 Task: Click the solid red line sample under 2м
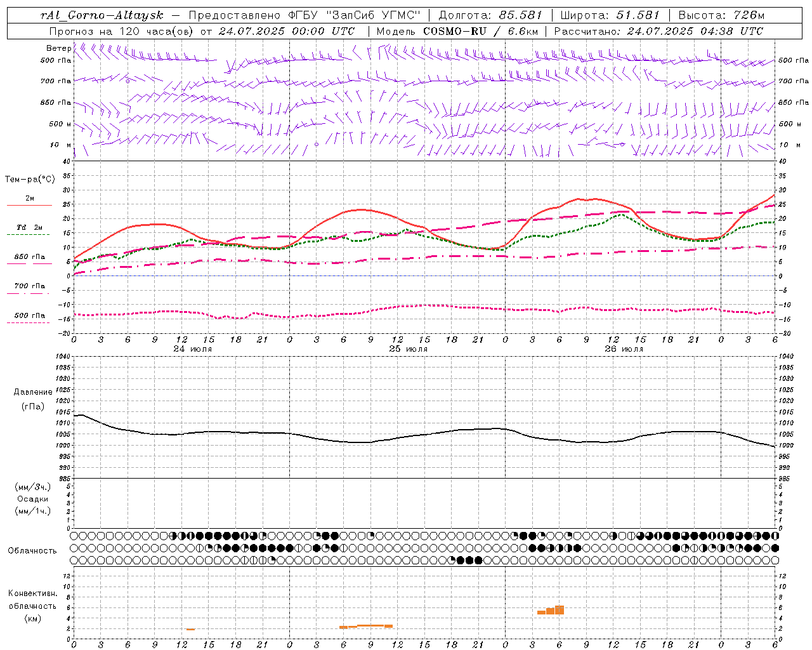click(29, 206)
